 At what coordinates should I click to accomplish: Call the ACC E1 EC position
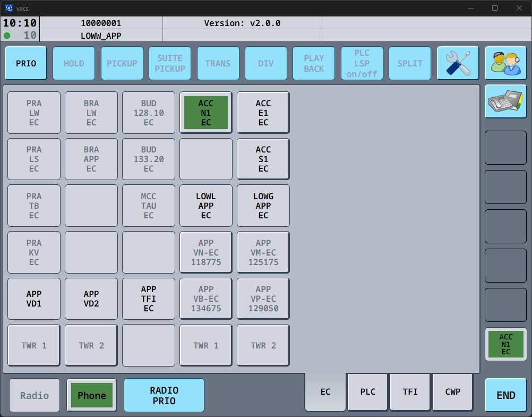(x=263, y=113)
